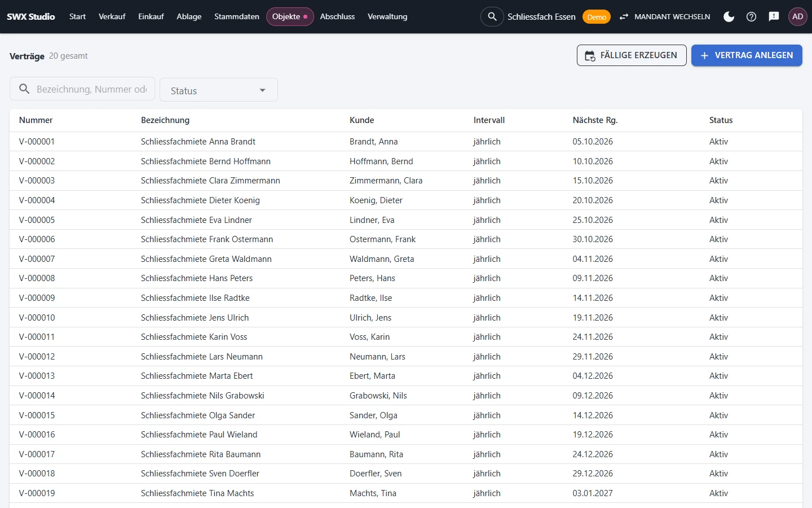Click Fällige erzeugen button
The height and width of the screenshot is (508, 812).
point(632,55)
